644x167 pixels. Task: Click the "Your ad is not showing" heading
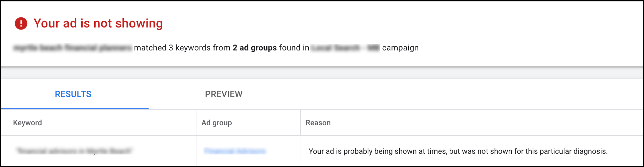pos(98,23)
